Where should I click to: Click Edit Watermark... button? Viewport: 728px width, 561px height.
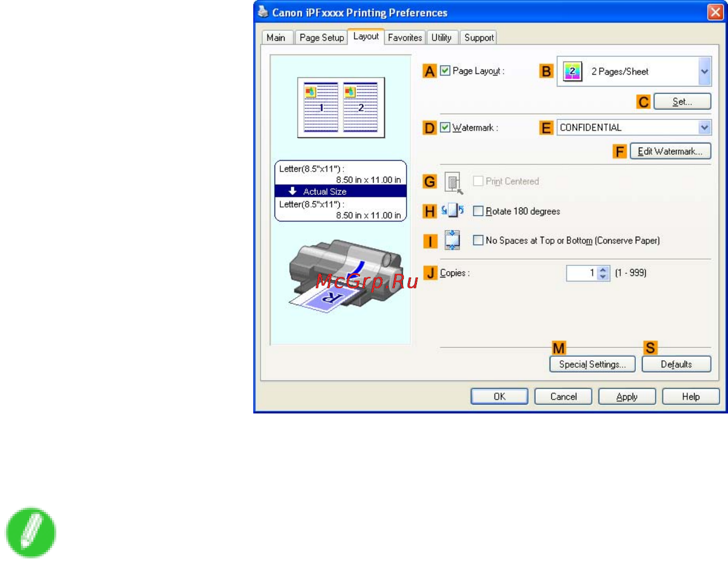tap(670, 151)
